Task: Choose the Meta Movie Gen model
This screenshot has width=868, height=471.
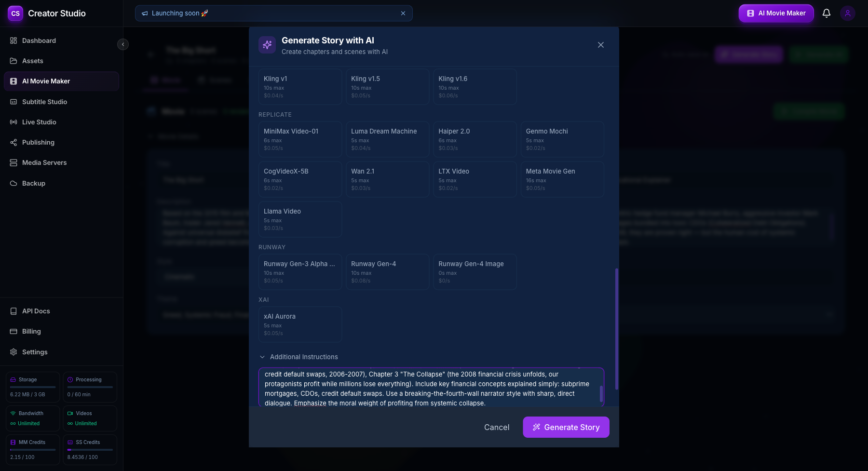Action: tap(562, 179)
